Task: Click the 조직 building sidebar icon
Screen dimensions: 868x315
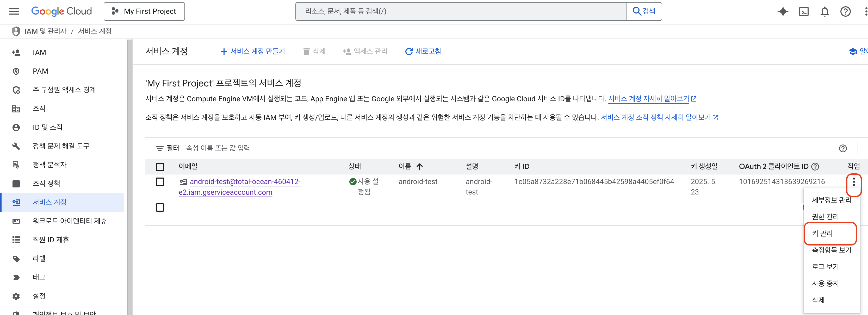Action: pos(16,109)
